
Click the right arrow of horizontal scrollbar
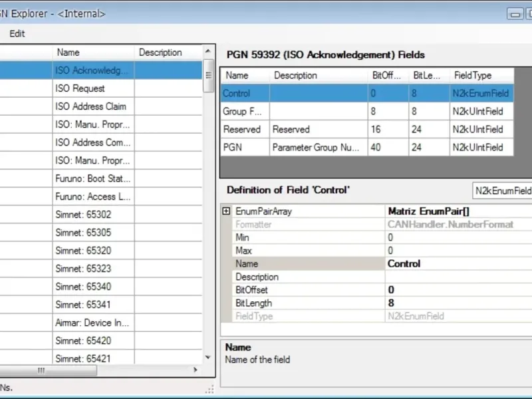tap(195, 370)
